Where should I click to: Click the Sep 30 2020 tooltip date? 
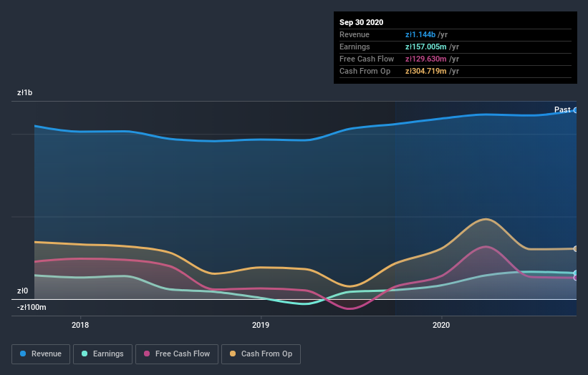point(361,22)
